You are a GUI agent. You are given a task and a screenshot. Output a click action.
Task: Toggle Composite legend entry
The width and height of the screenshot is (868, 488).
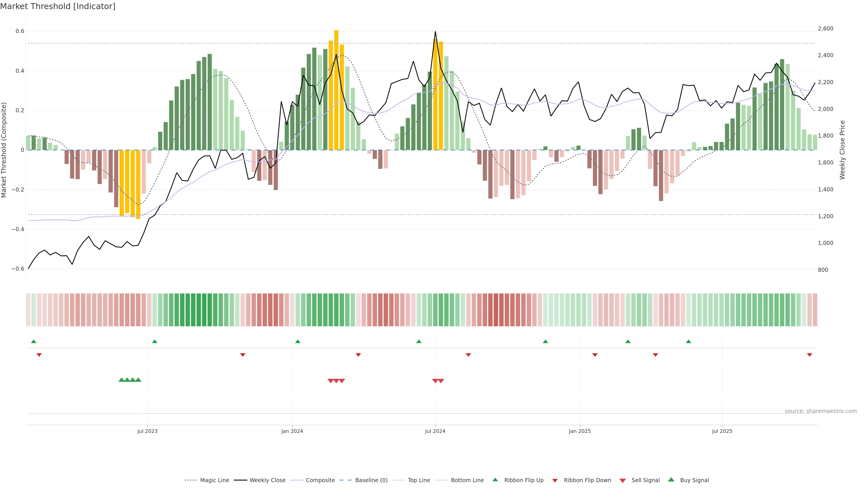(x=320, y=480)
